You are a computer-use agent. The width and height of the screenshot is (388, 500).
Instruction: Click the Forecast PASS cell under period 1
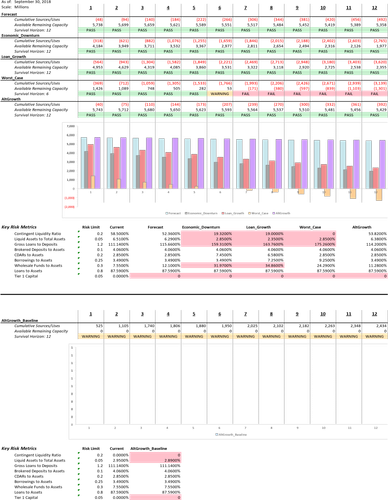pyautogui.click(x=91, y=30)
